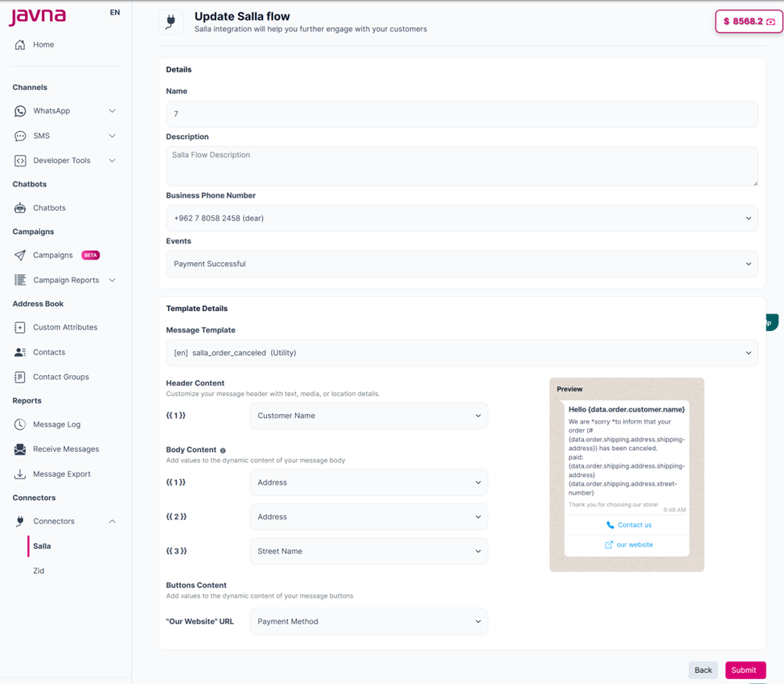Click the WhatsApp channel icon

20,111
